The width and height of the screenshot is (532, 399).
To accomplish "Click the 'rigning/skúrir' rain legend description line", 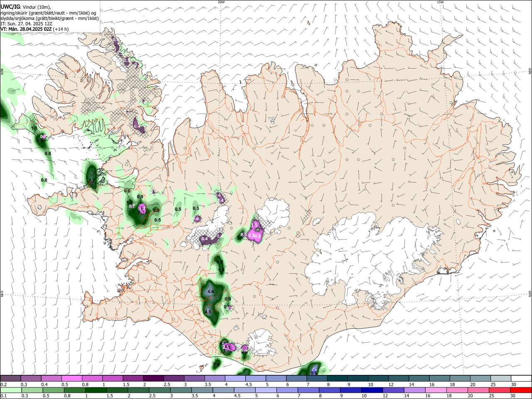I will [48, 13].
